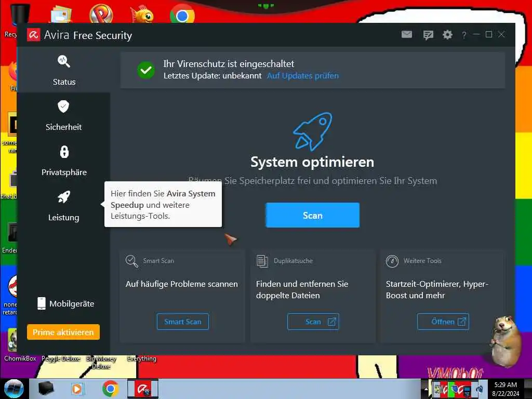Open the Status section in the sidebar
This screenshot has height=399, width=532.
64,70
